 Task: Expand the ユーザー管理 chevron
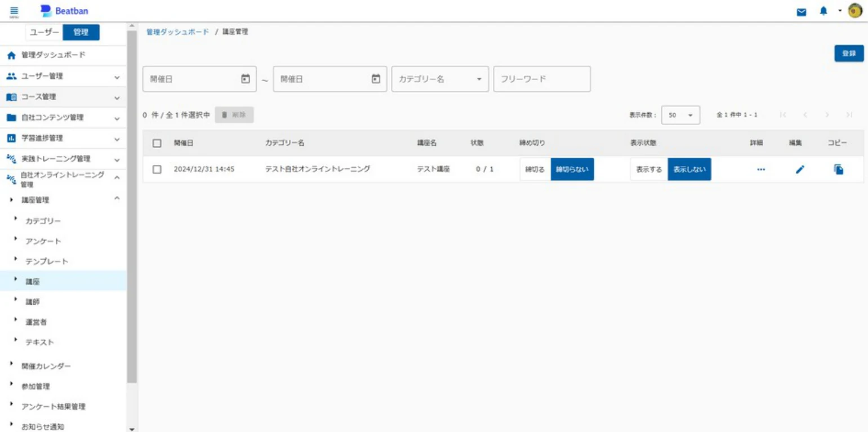pos(117,77)
